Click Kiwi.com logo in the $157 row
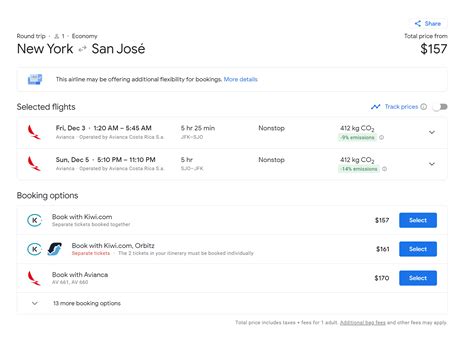The width and height of the screenshot is (474, 361). [x=34, y=220]
